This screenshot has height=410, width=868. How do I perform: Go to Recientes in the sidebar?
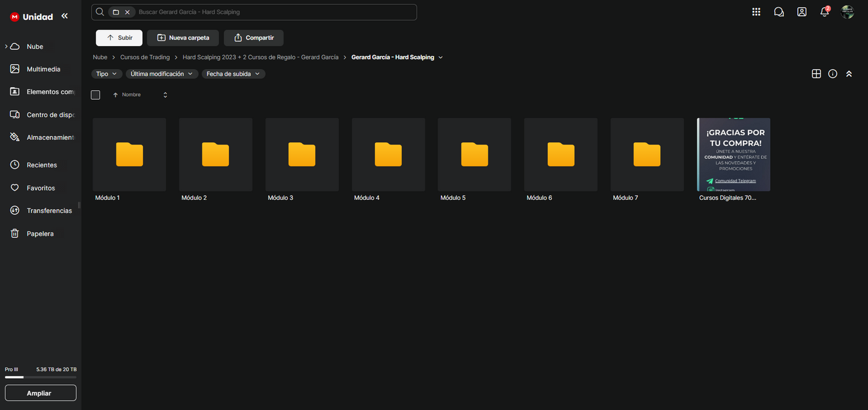tap(41, 165)
